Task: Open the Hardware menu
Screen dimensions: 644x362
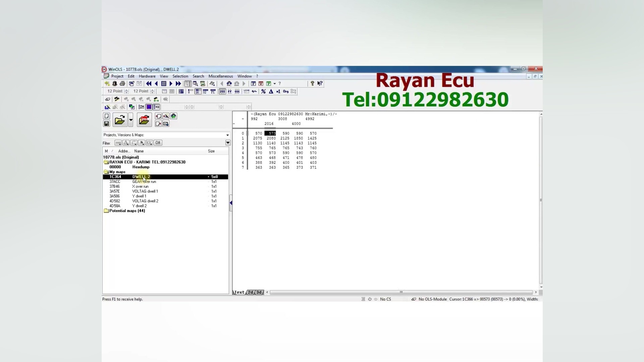Action: point(147,76)
